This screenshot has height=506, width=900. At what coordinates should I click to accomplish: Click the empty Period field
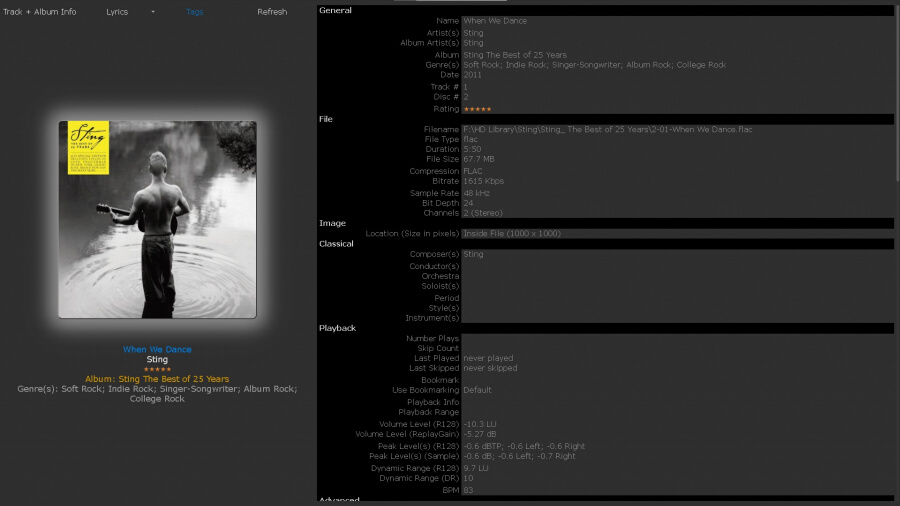pos(678,298)
